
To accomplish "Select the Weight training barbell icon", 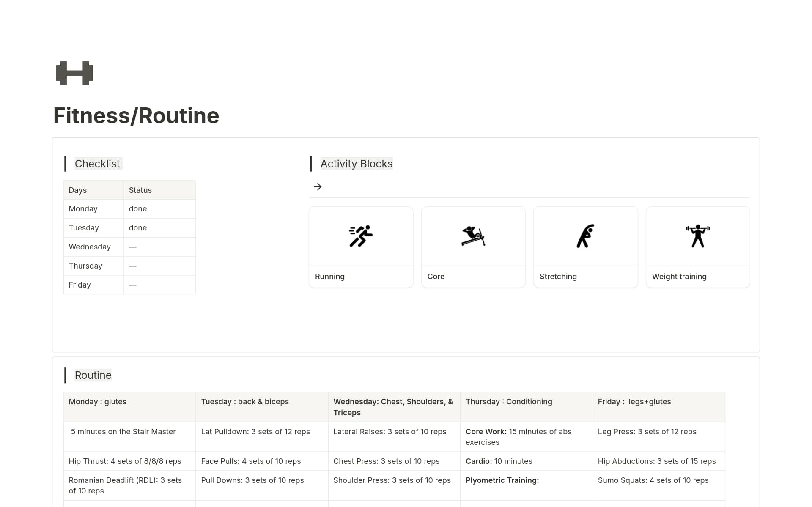I will (x=697, y=236).
